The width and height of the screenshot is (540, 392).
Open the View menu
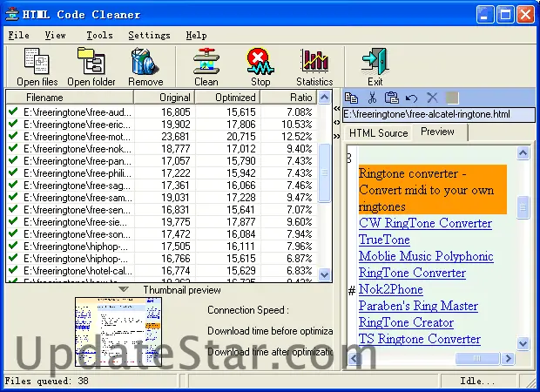[x=55, y=35]
